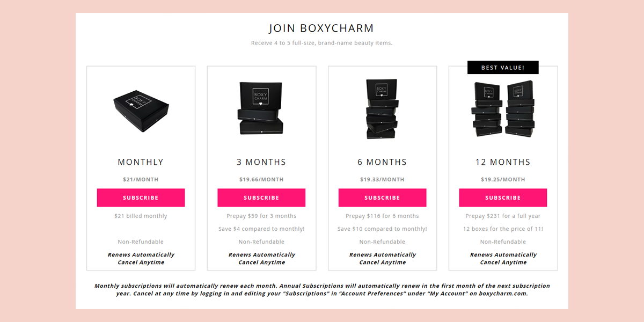Click the $19.66/Month price label
Viewport: 644px width, 322px height.
[x=261, y=180]
